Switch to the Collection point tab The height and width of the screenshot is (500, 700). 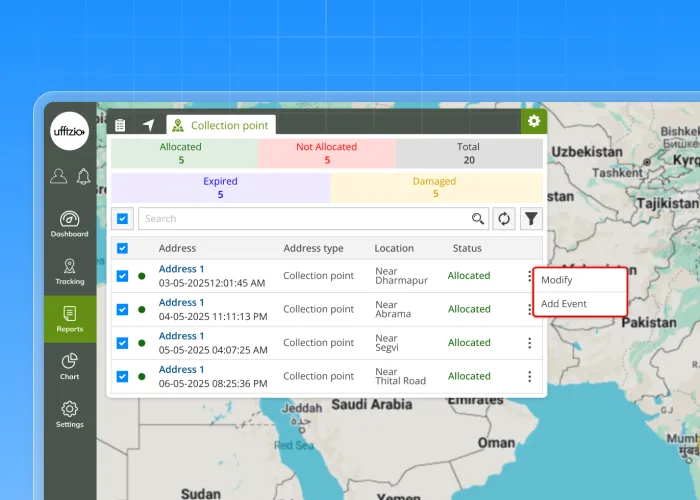pyautogui.click(x=220, y=126)
